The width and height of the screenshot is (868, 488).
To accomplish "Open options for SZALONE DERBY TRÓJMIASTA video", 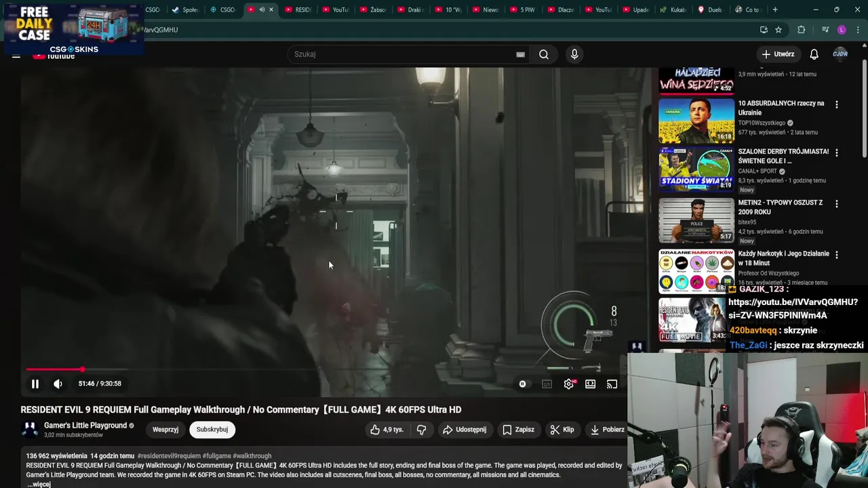I will coord(836,153).
